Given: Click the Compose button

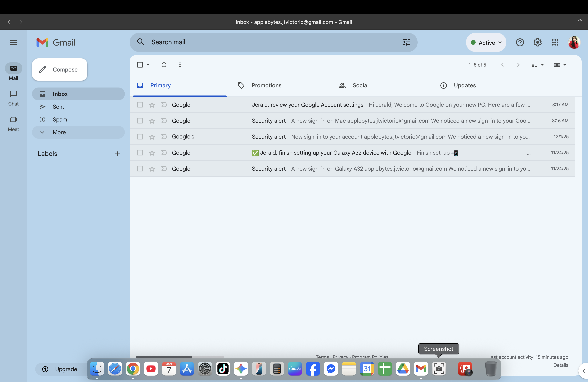Looking at the screenshot, I should (x=60, y=70).
